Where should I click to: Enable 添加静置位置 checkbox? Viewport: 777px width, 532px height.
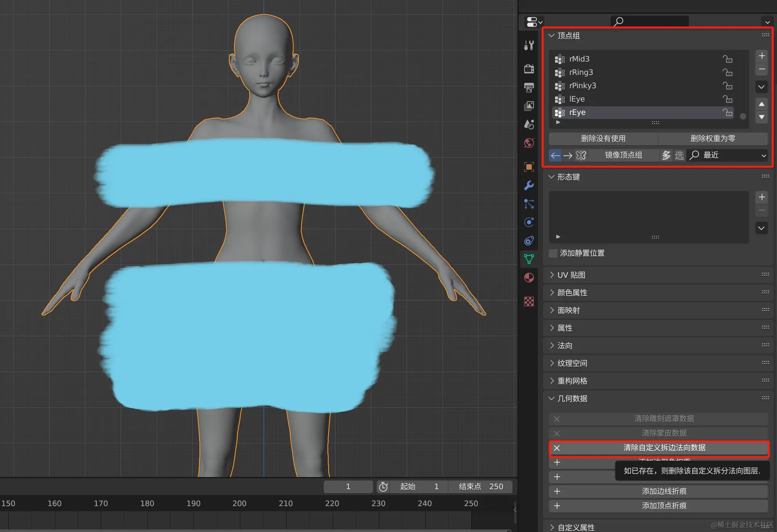point(553,253)
